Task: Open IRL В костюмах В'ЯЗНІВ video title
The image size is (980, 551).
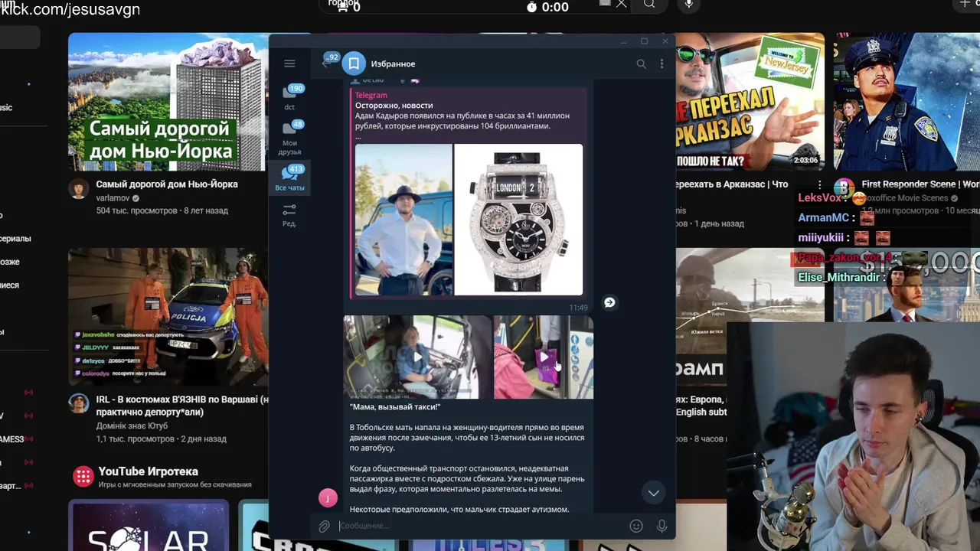Action: pos(182,405)
